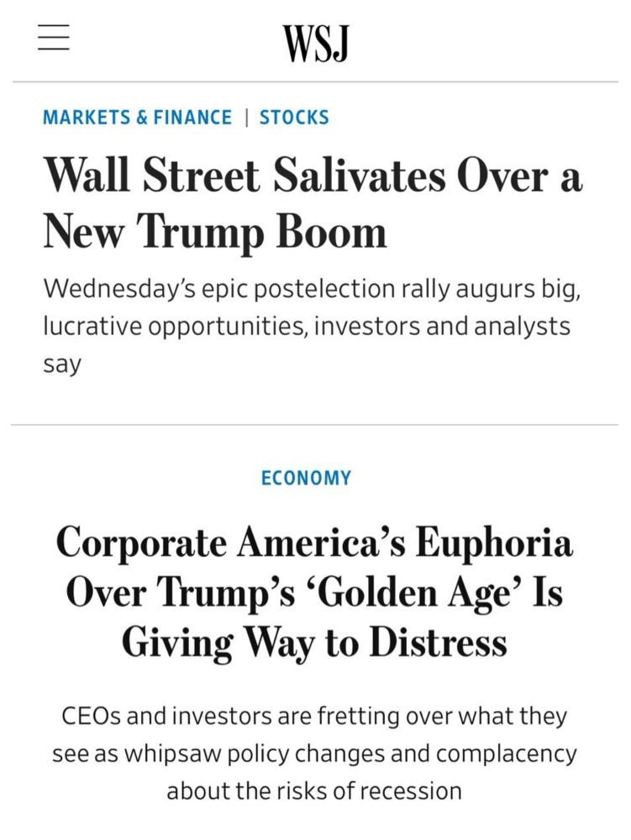Go to the Stocks subsection link
Viewport: 631px width, 840px height.
coord(294,118)
